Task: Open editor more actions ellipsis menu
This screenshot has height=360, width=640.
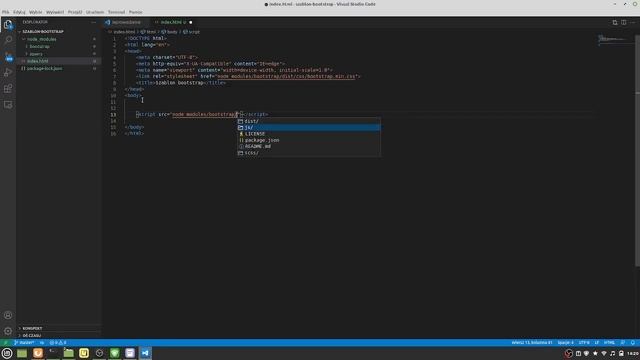Action: 633,22
